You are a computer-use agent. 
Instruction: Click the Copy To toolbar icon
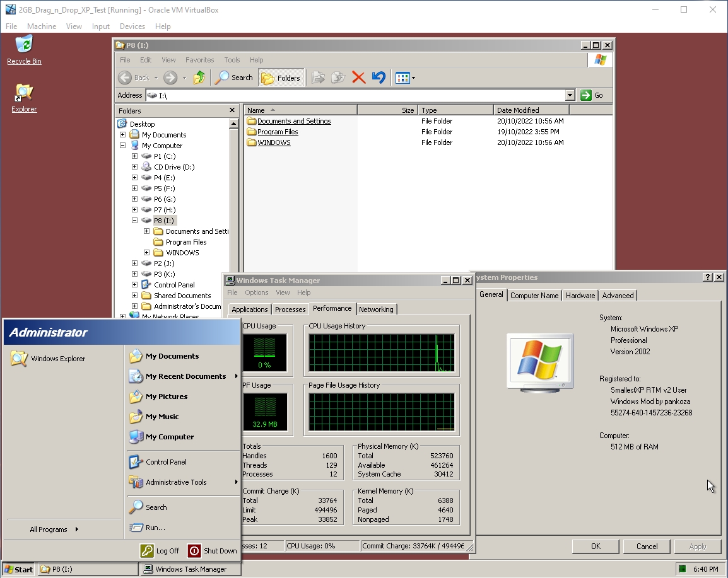coord(339,78)
